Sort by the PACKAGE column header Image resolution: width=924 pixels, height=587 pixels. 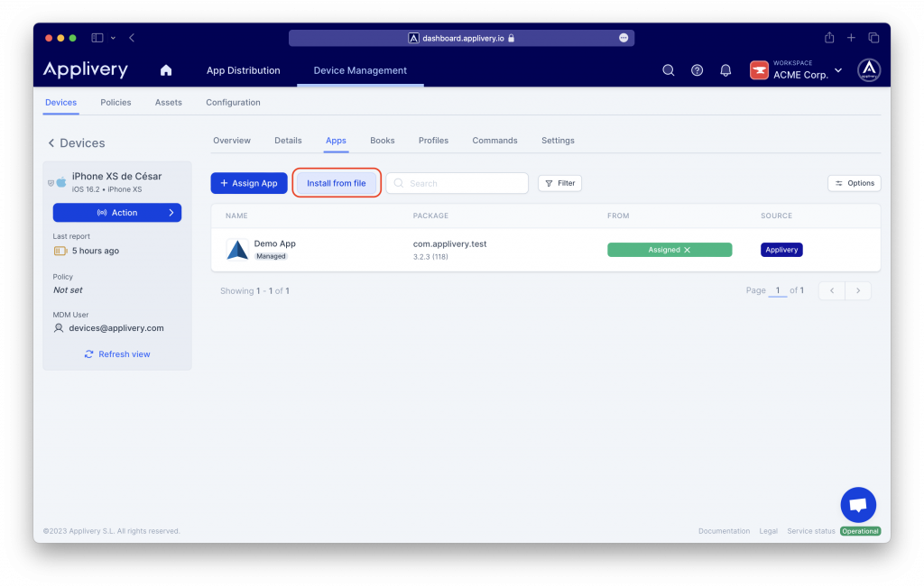430,216
